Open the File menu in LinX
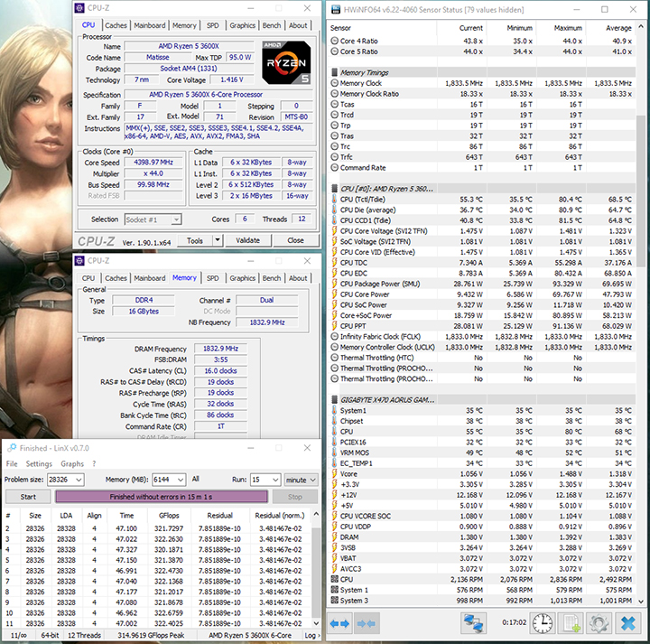650x644 pixels. coord(12,463)
